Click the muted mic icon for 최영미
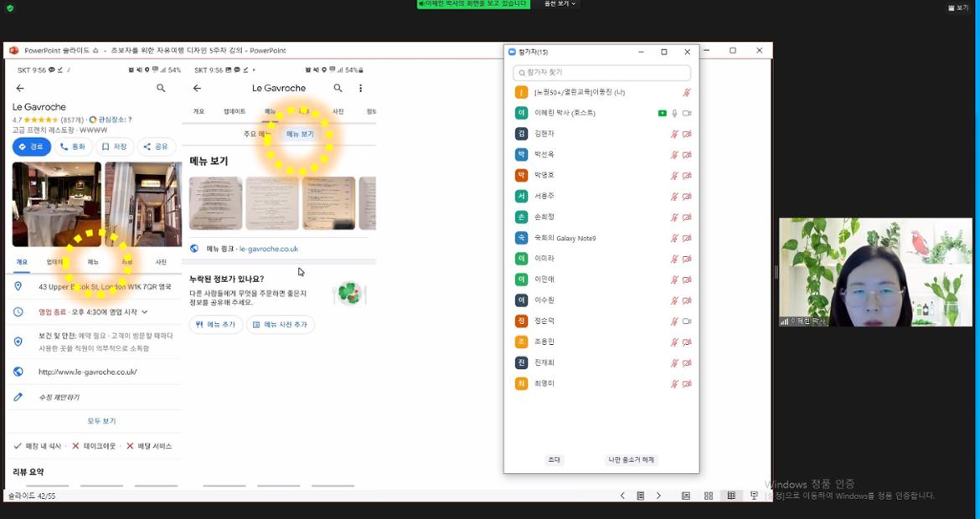This screenshot has height=519, width=980. click(x=674, y=383)
